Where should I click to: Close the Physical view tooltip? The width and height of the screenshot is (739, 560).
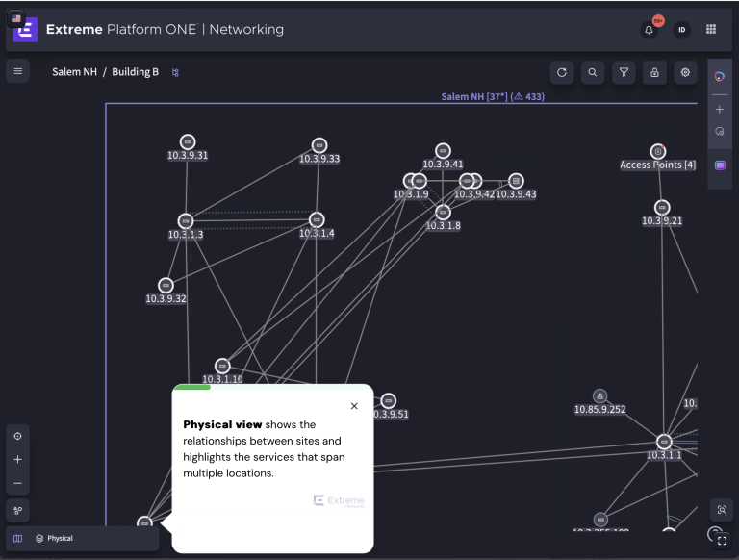pyautogui.click(x=354, y=406)
